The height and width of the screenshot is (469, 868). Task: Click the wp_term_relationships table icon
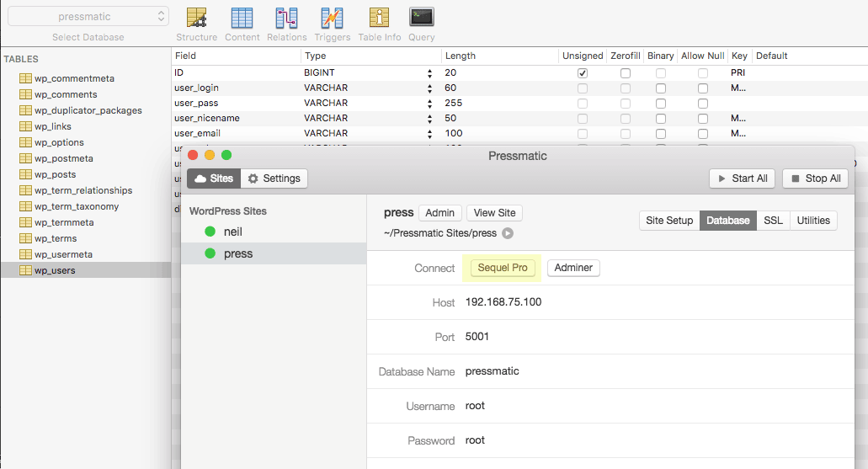point(25,190)
